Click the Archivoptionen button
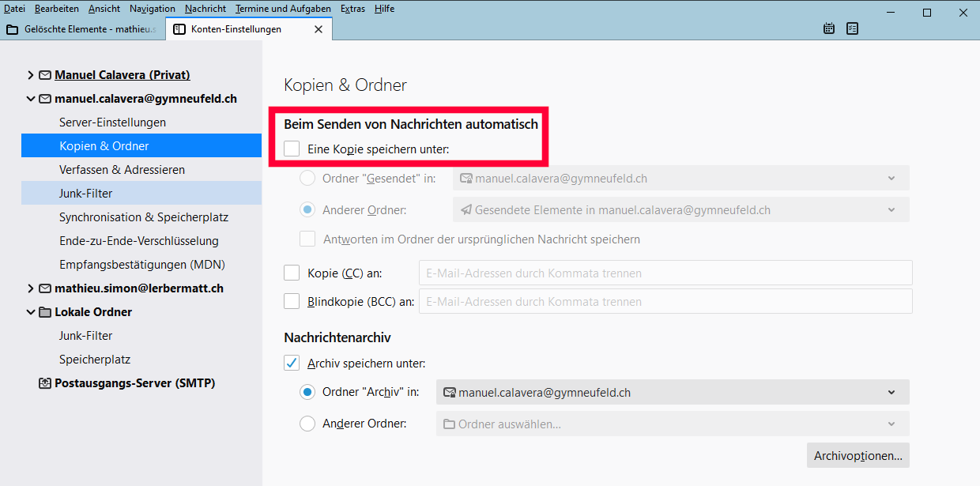 click(x=857, y=455)
